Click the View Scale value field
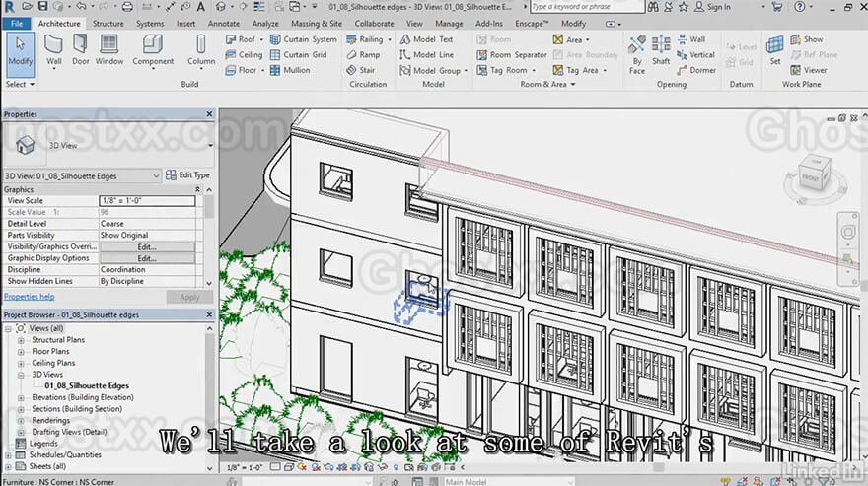 pyautogui.click(x=147, y=200)
